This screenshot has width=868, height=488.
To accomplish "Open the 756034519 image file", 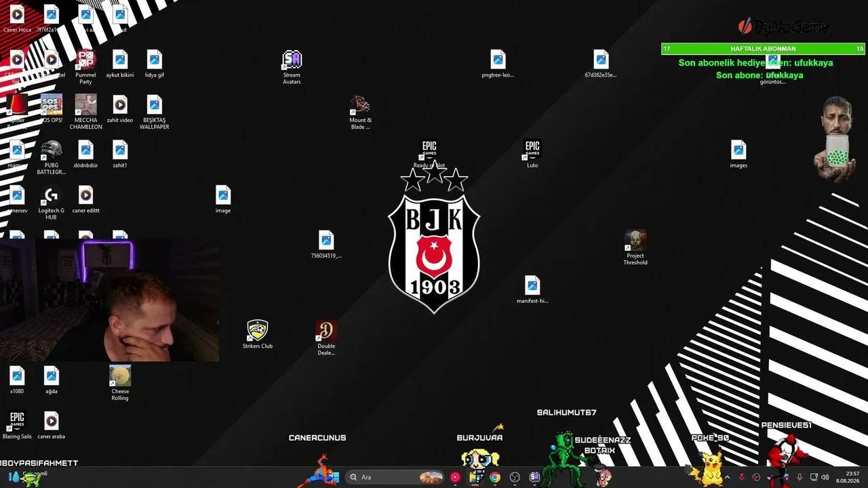I will click(x=326, y=245).
